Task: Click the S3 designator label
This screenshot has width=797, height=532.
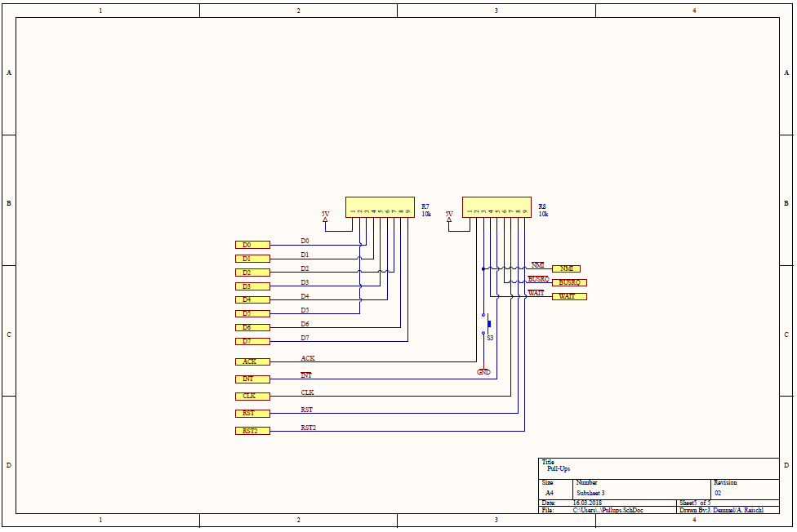Action: (x=490, y=338)
